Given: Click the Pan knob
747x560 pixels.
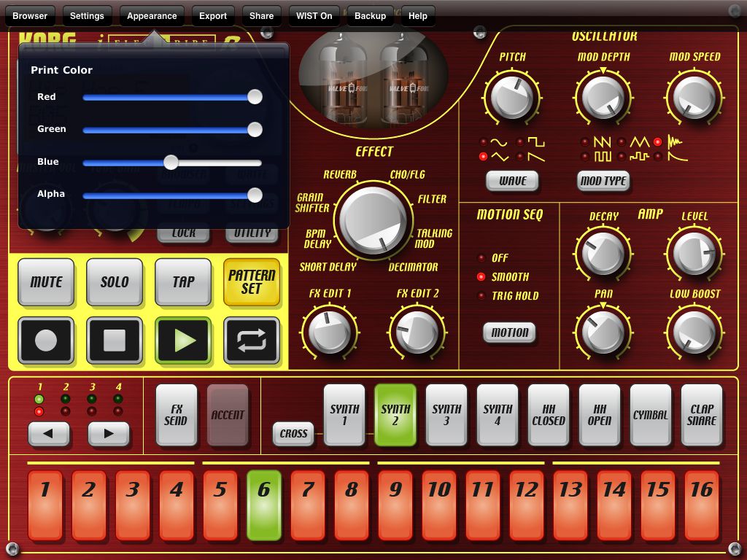Looking at the screenshot, I should [x=603, y=332].
